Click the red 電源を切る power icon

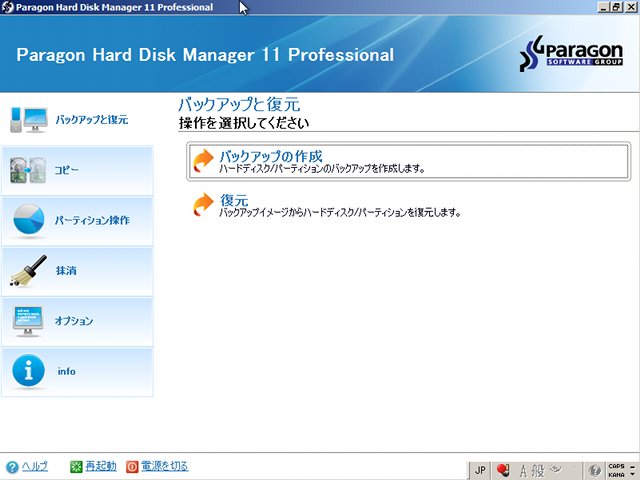[x=132, y=467]
